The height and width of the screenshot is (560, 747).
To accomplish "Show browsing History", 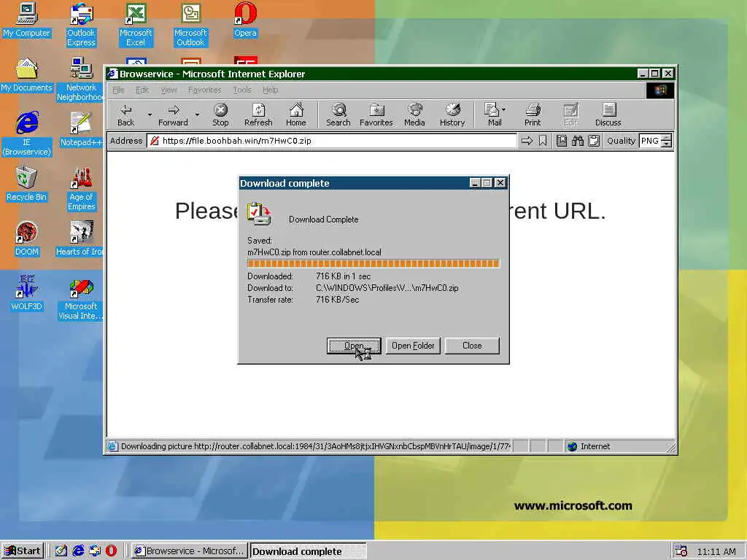I will click(452, 115).
